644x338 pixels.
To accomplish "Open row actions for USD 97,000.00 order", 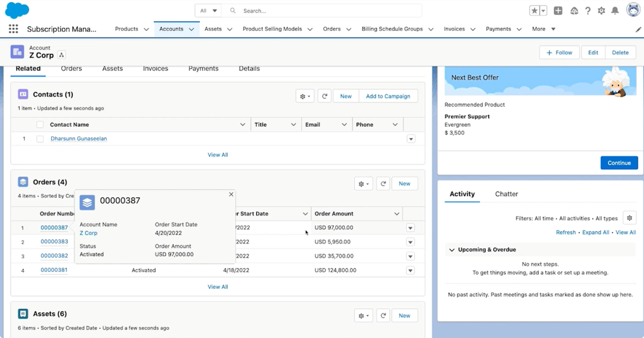I will [x=411, y=228].
